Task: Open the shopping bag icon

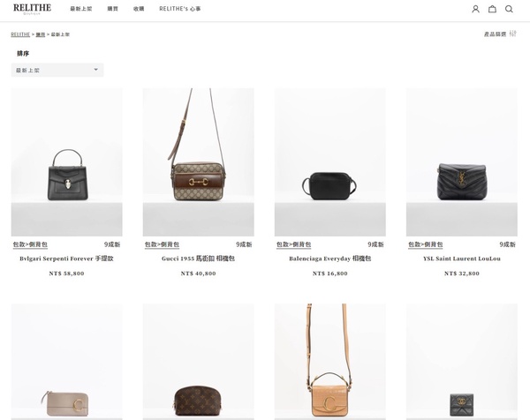Action: pyautogui.click(x=492, y=9)
